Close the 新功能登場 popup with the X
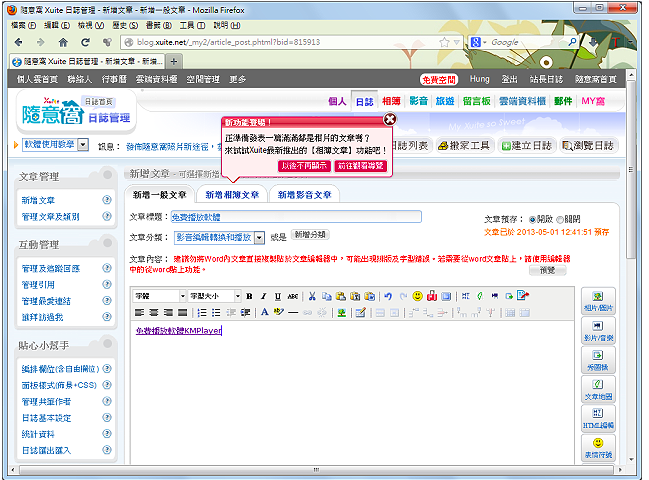Screen dimensions: 649x480 tap(389, 120)
